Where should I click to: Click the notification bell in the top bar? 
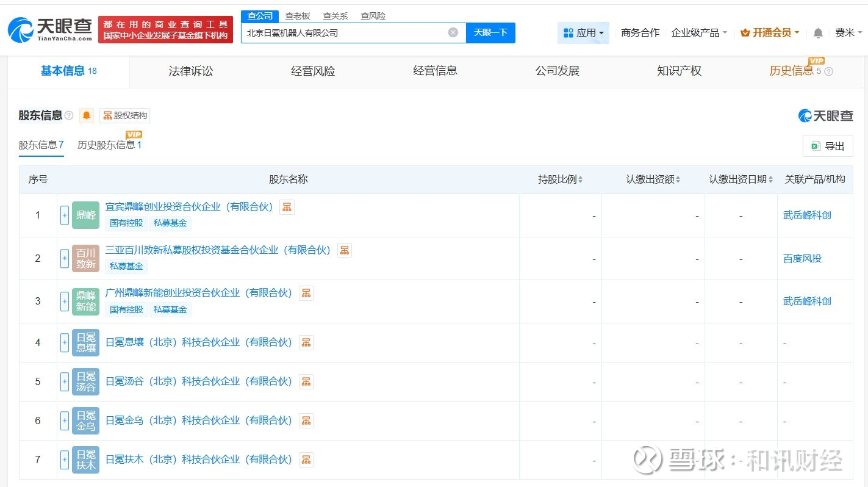(x=818, y=33)
